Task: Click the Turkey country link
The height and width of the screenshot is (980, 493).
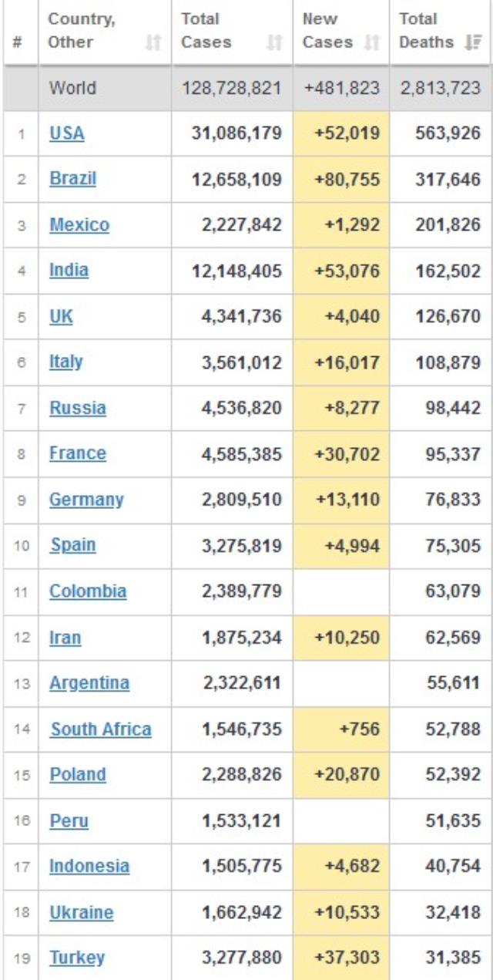Action: [x=77, y=958]
